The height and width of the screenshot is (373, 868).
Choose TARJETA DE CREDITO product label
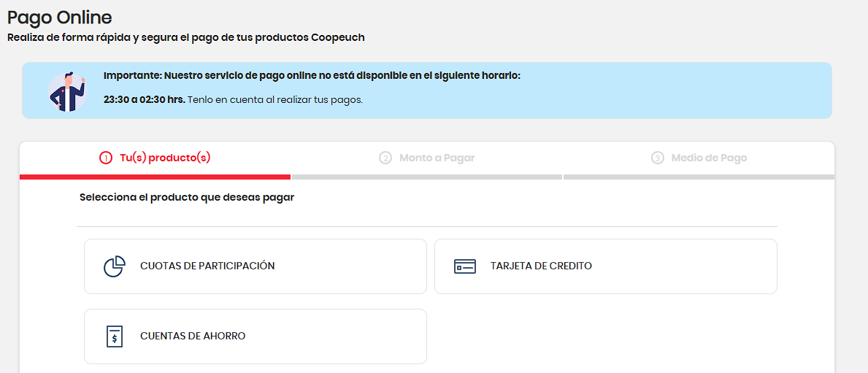541,266
